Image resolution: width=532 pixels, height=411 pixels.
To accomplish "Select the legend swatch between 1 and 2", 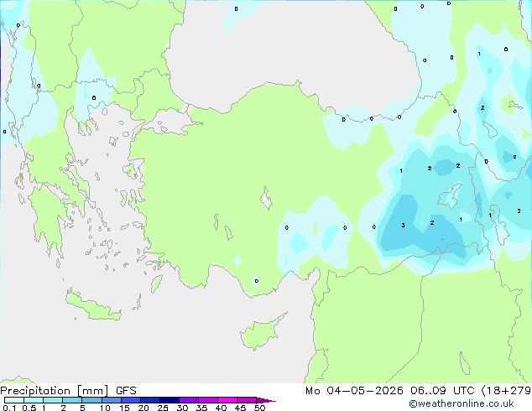I will (53, 400).
